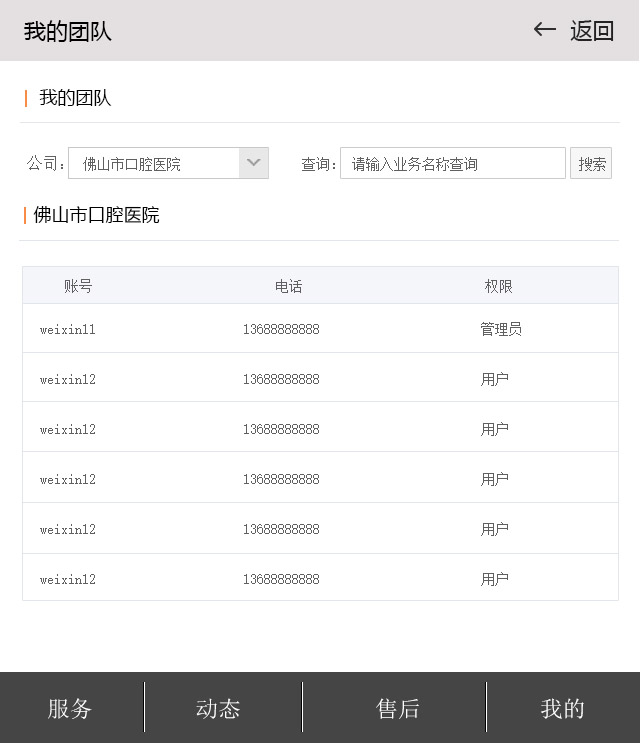The image size is (640, 743).
Task: Open the 动态 tab
Action: click(218, 708)
